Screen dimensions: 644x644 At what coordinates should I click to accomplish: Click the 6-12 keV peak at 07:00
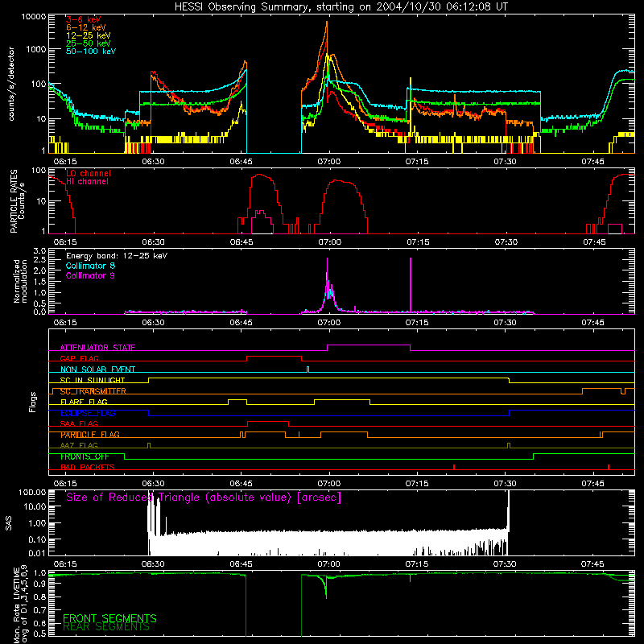coord(327,23)
